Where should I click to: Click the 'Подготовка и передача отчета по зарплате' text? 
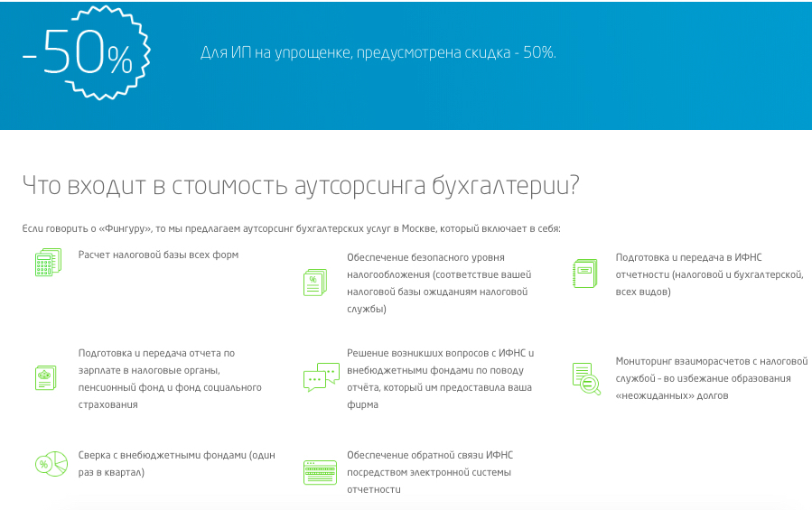coord(170,379)
